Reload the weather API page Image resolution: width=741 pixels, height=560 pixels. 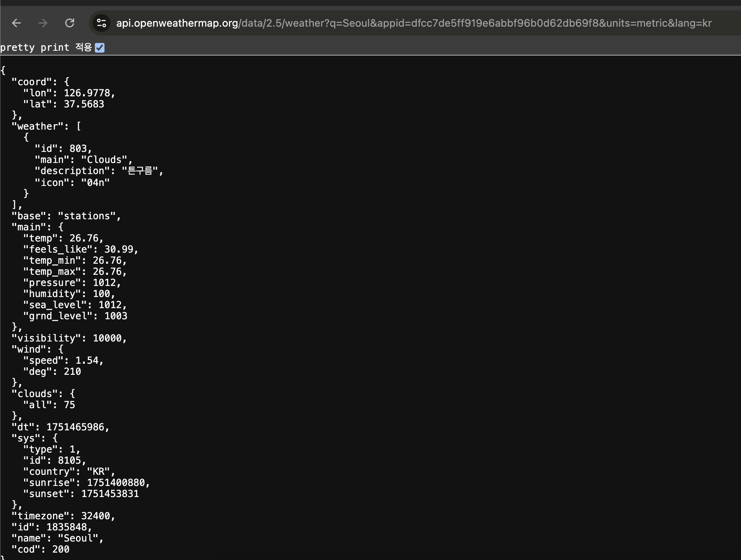pos(70,23)
